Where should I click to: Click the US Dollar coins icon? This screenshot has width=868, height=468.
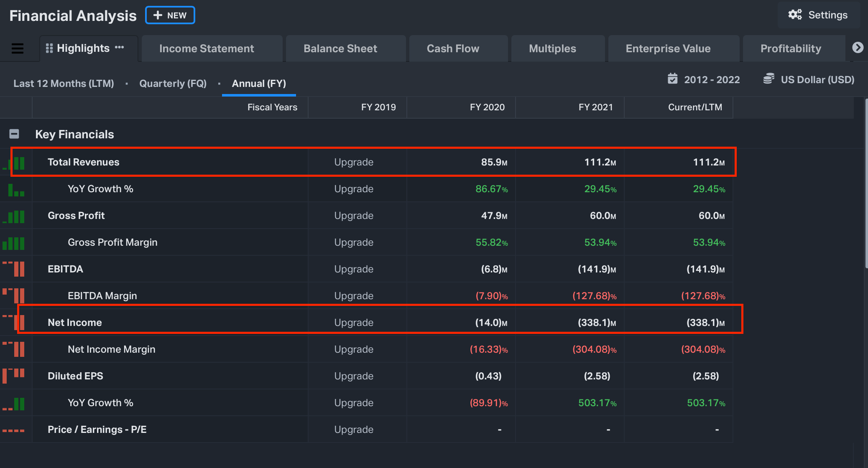click(x=768, y=79)
